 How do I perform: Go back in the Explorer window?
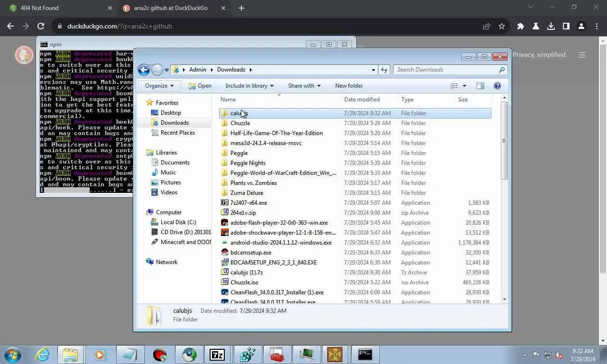click(x=144, y=70)
